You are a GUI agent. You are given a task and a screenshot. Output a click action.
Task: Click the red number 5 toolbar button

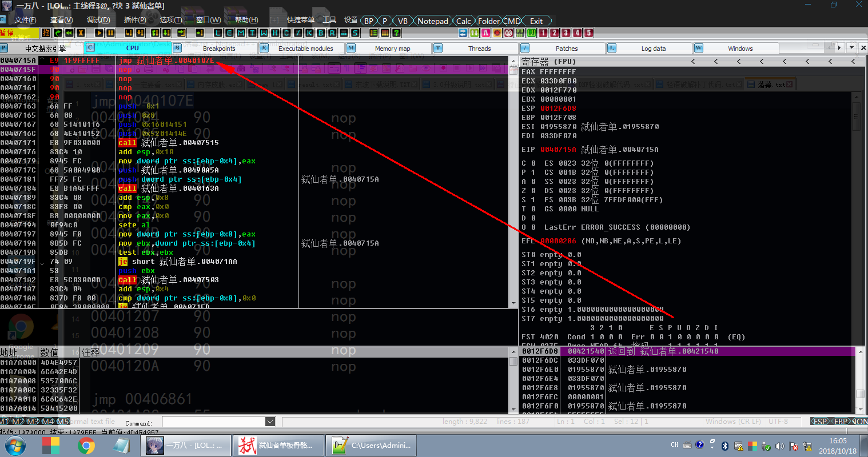589,33
